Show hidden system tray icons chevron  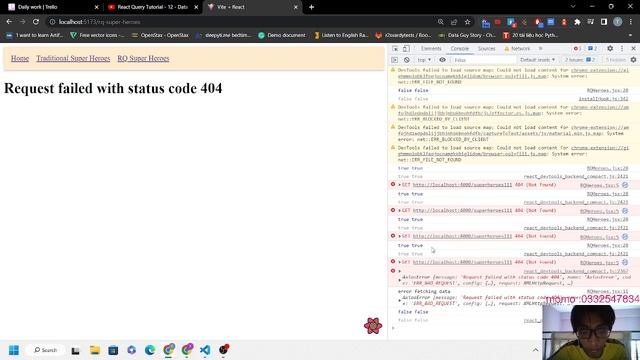click(x=535, y=350)
